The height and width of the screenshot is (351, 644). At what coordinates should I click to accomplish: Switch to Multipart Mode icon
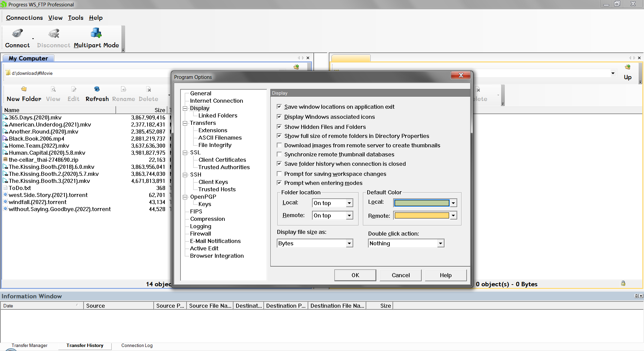point(96,33)
